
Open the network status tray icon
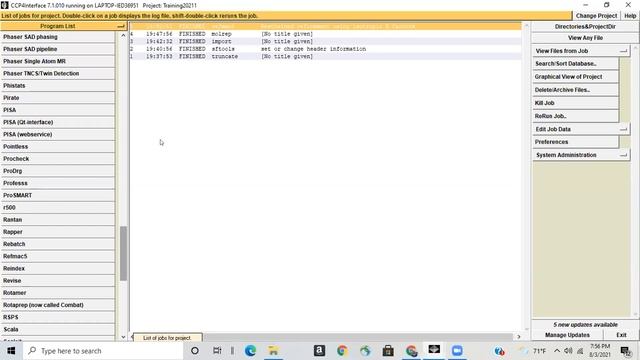580,351
